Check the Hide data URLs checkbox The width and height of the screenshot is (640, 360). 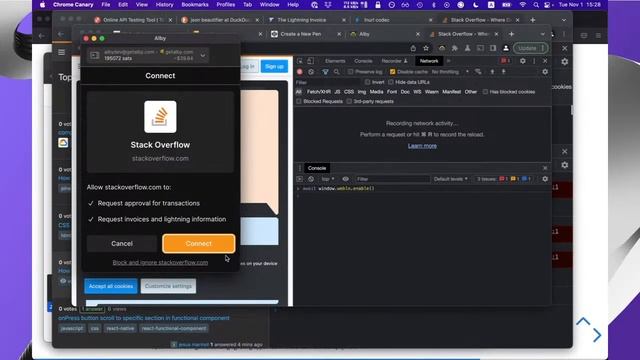click(x=391, y=82)
